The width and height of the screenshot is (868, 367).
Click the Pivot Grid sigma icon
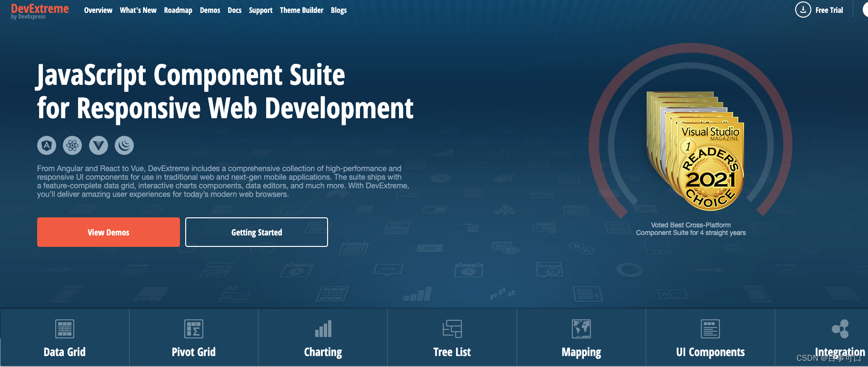pyautogui.click(x=194, y=329)
